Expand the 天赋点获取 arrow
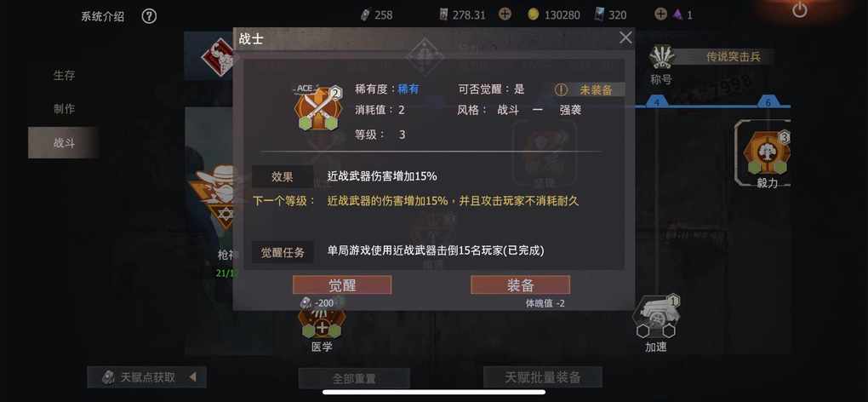Screen dimensions: 868x402 pos(192,377)
